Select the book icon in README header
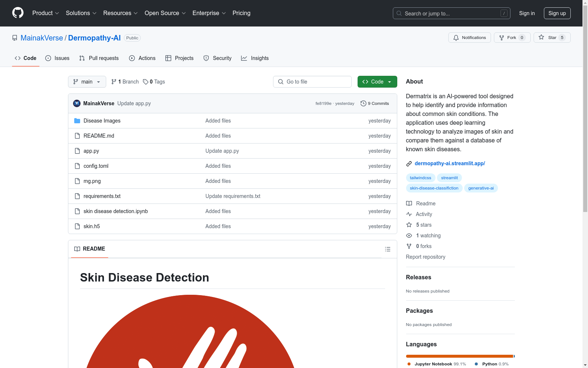Screen dimensions: 588x368 coord(77,249)
